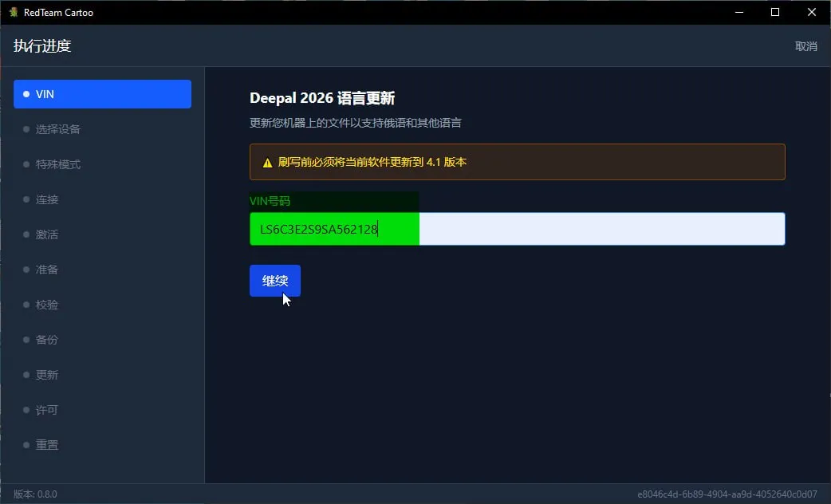Click the VIN号码 field label
This screenshot has width=831, height=504.
coord(270,201)
